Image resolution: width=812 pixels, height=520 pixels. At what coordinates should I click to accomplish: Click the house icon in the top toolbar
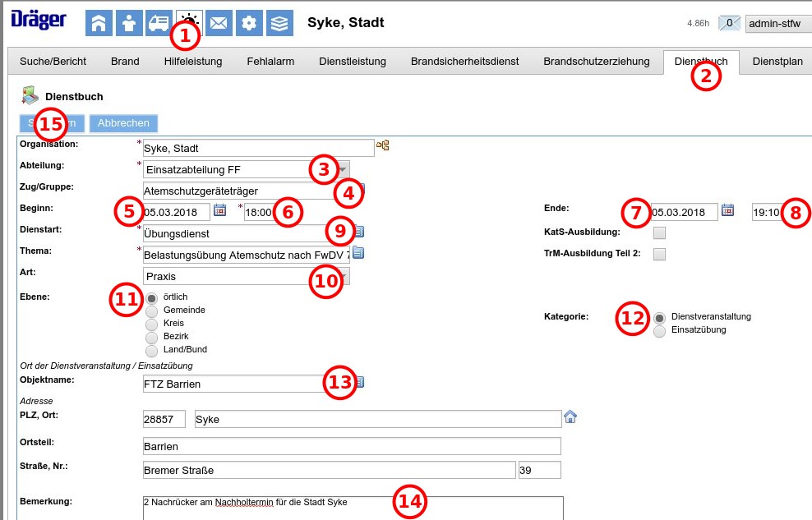(99, 23)
